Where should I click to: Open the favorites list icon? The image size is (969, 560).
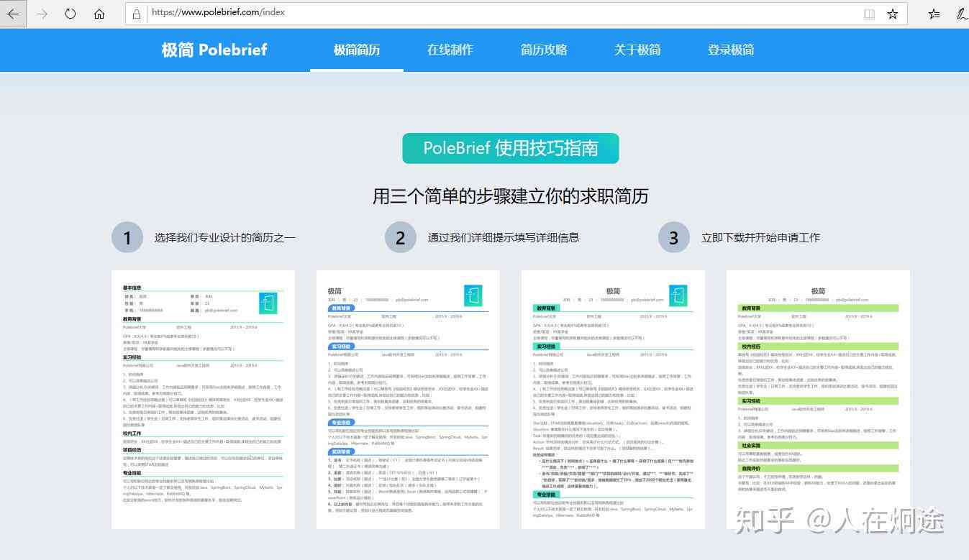[x=934, y=14]
